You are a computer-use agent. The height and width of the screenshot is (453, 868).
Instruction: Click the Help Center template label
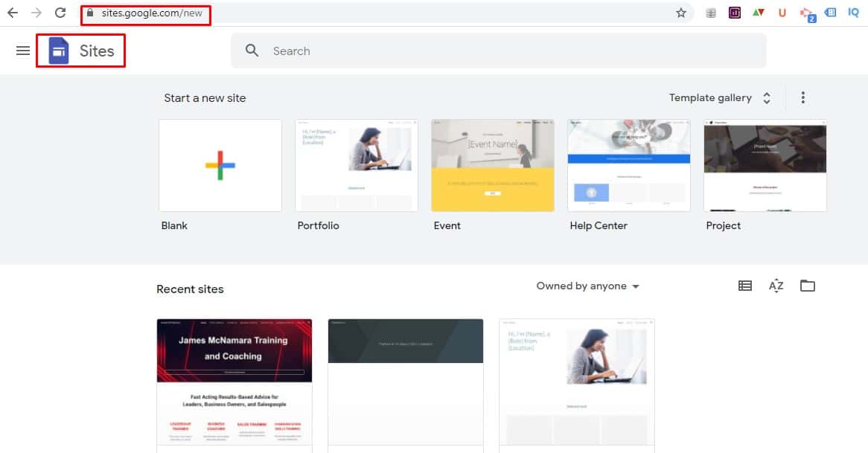pyautogui.click(x=599, y=225)
